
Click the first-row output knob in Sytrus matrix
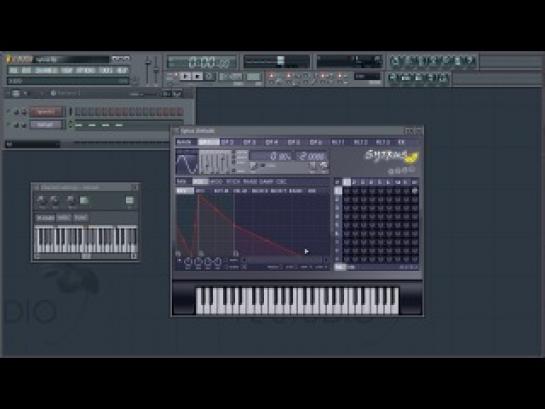[x=414, y=191]
